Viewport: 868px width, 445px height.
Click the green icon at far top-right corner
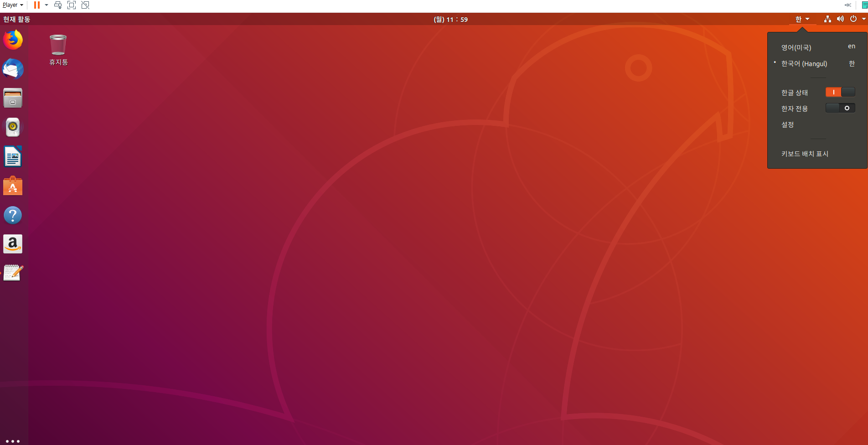tap(864, 5)
